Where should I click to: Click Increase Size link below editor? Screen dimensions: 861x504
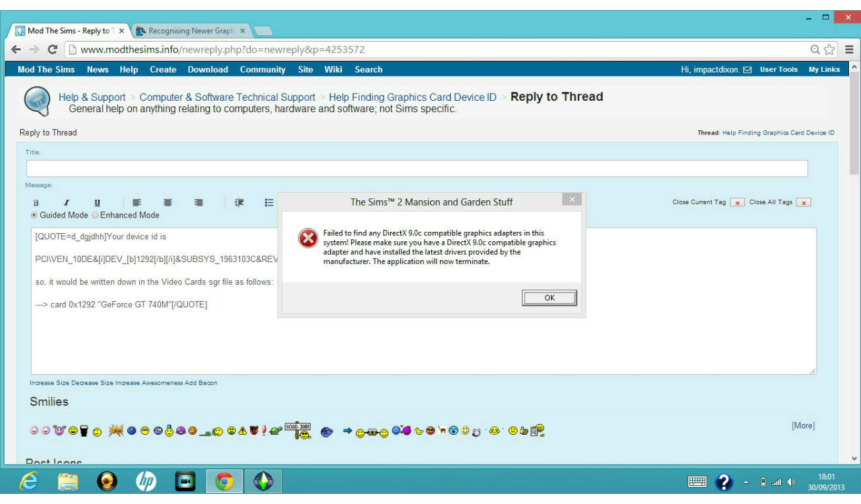[x=49, y=383]
